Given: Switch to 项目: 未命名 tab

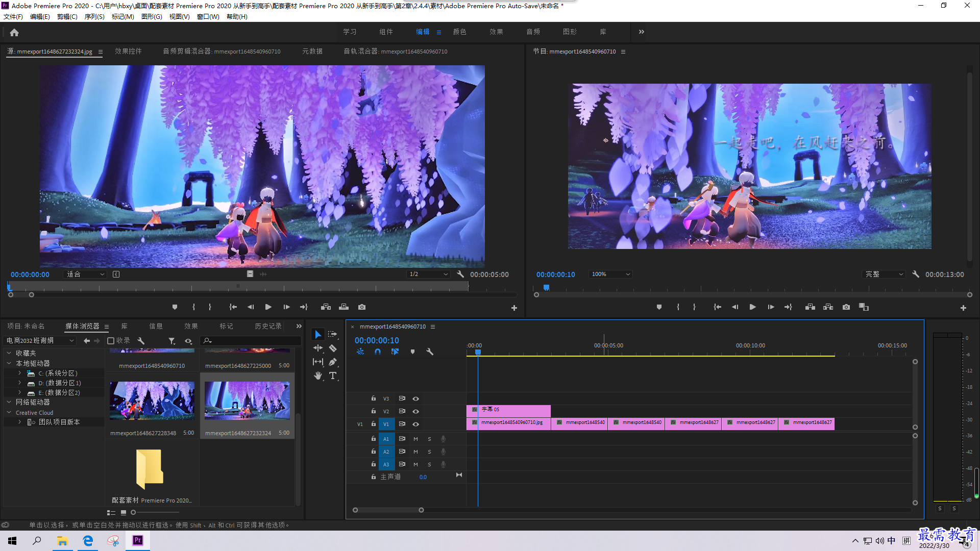Looking at the screenshot, I should tap(26, 326).
